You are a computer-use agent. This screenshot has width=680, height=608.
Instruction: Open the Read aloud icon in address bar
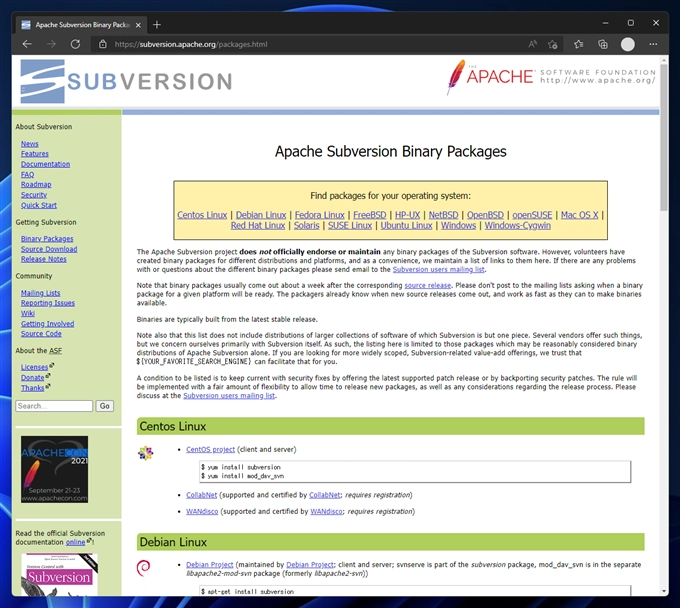533,44
